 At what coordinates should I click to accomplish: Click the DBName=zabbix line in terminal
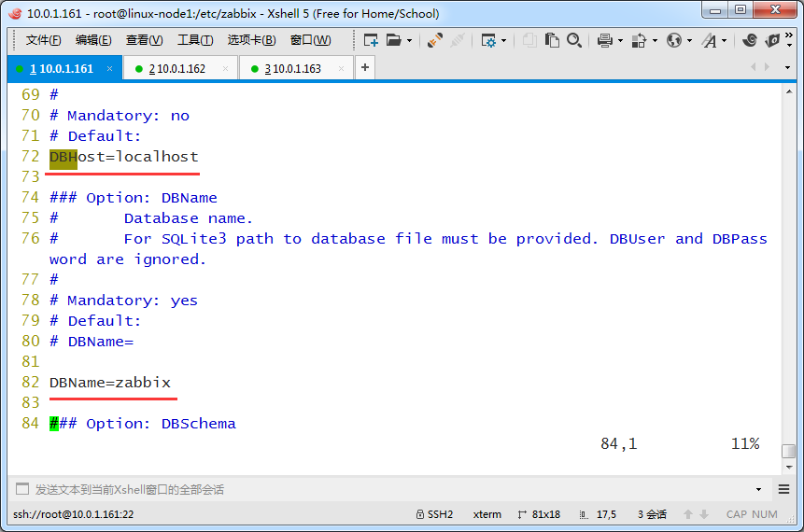pos(110,383)
